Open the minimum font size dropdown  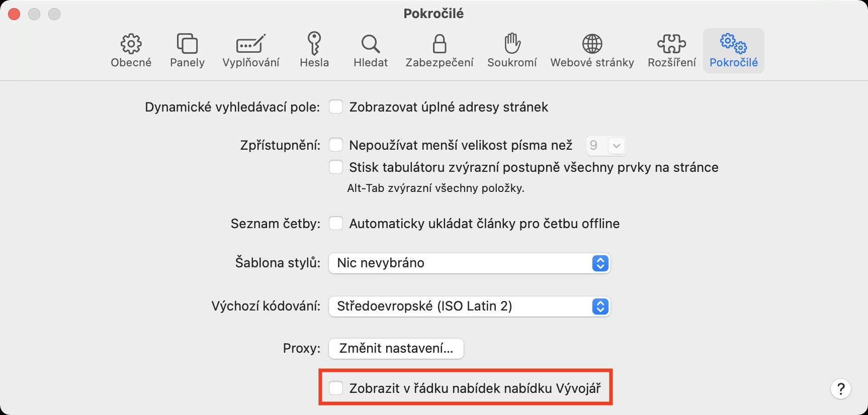(606, 146)
